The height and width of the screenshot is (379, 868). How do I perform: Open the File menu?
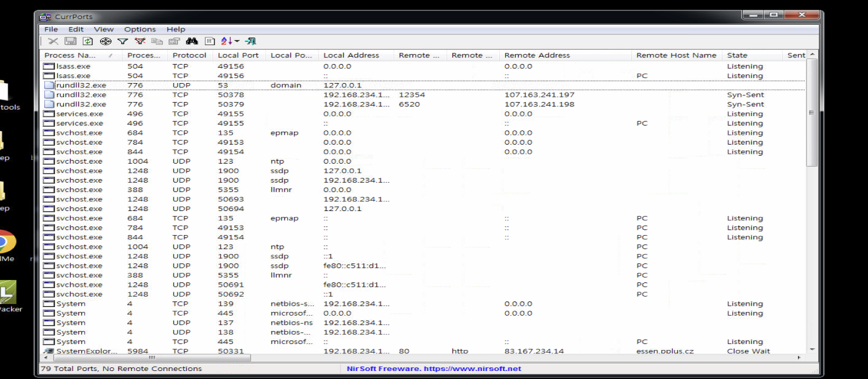pyautogui.click(x=51, y=29)
